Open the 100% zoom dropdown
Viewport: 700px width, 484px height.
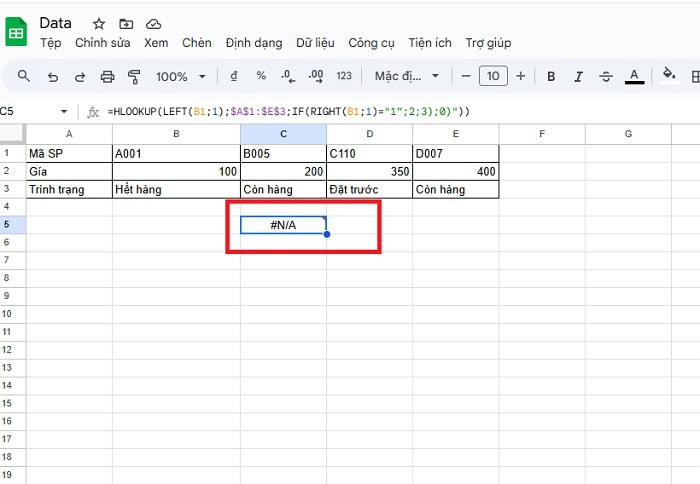[x=180, y=76]
